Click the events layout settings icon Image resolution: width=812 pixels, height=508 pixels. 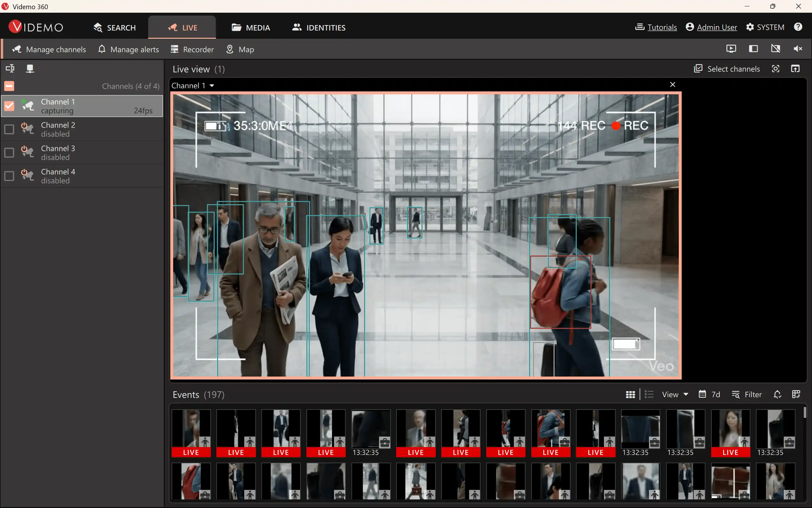point(796,394)
